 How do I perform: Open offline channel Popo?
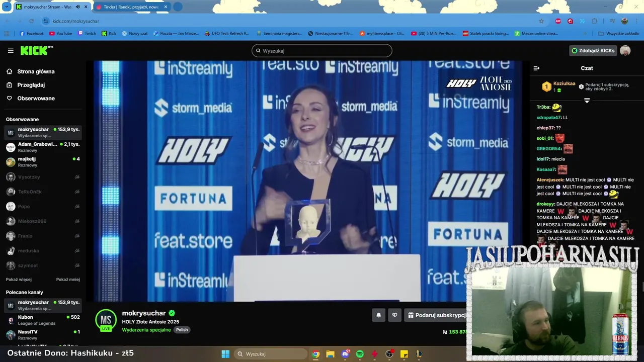click(43, 207)
